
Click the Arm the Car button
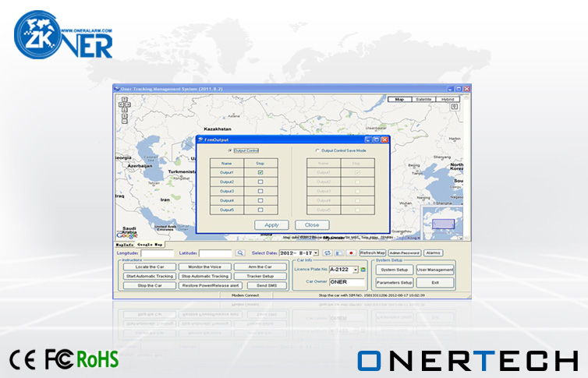(260, 267)
